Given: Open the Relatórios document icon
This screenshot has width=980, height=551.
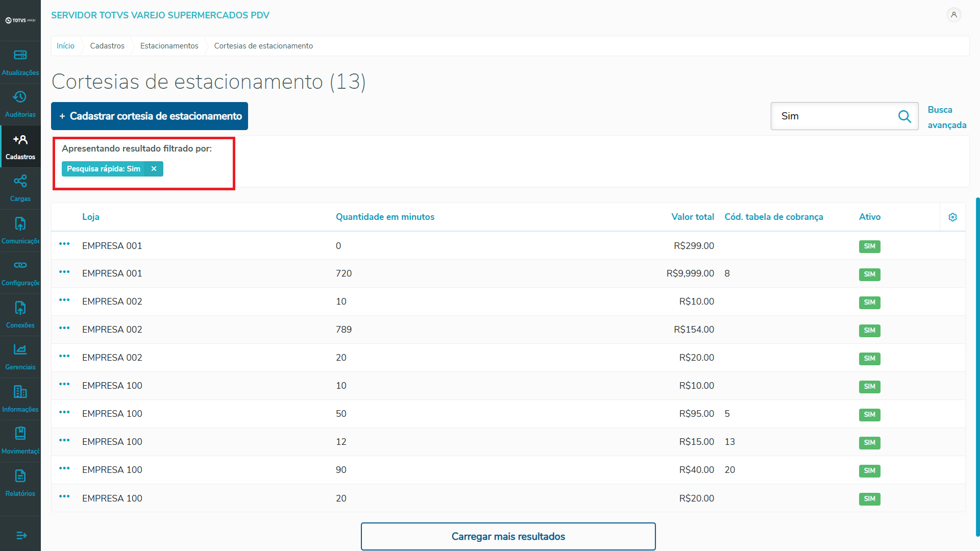Looking at the screenshot, I should click(20, 476).
